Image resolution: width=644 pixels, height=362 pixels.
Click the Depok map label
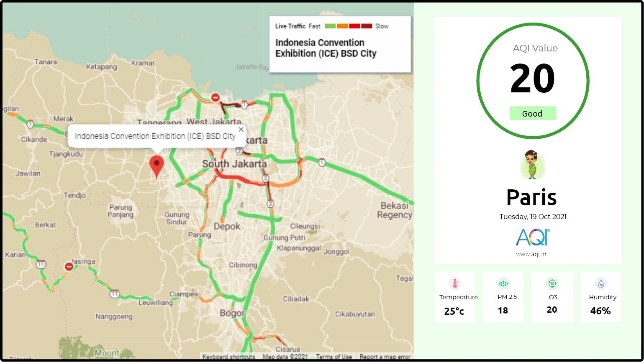pos(227,227)
